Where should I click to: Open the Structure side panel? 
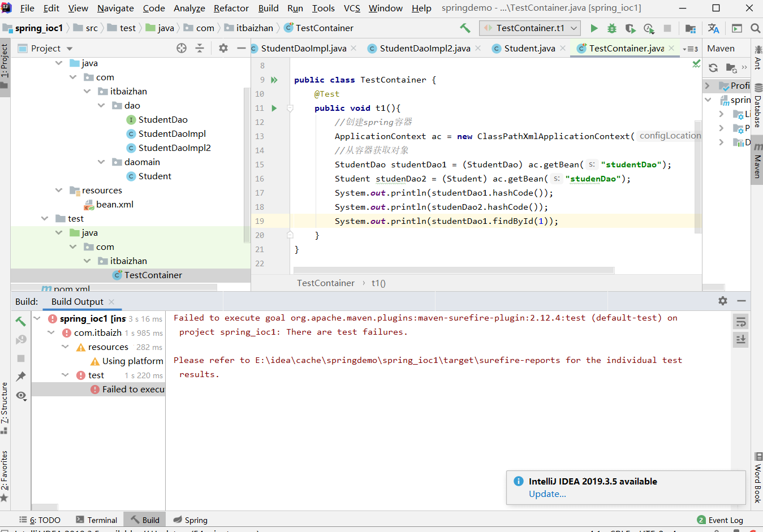(x=5, y=408)
